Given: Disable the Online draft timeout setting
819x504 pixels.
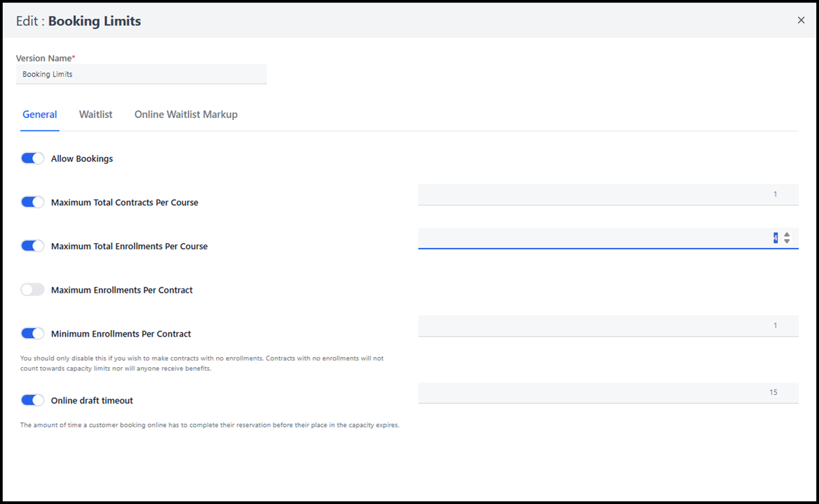Looking at the screenshot, I should point(32,400).
